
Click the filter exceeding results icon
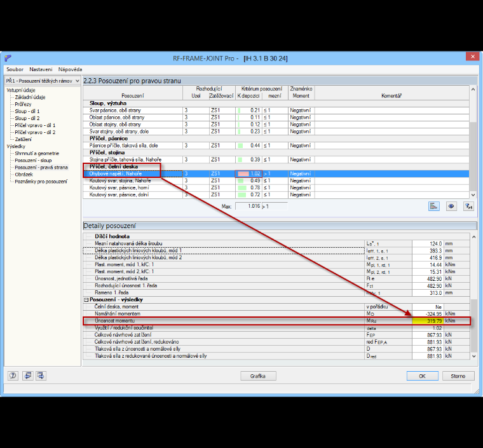468,207
